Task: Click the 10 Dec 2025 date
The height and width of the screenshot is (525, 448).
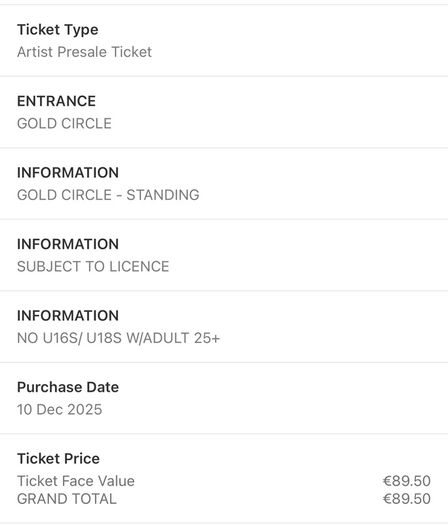Action: click(x=60, y=409)
